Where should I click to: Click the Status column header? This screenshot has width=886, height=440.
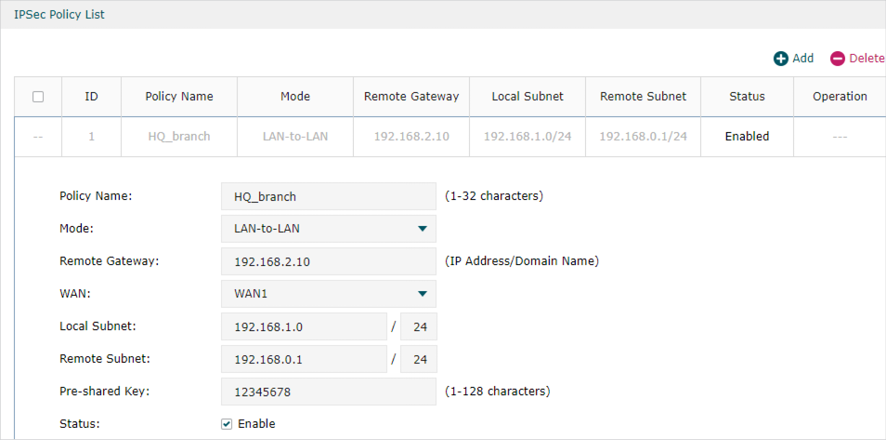tap(747, 97)
